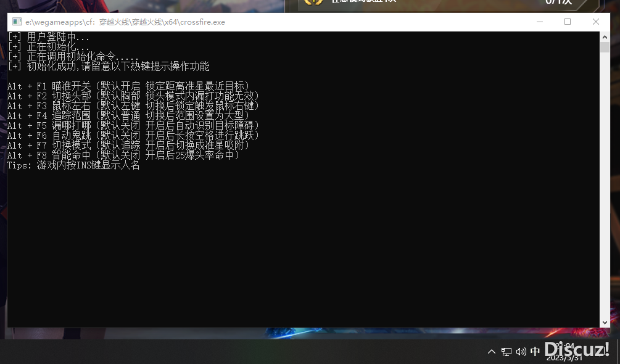The width and height of the screenshot is (620, 364).
Task: Click the "Alt + F5" console line
Action: pos(133,126)
